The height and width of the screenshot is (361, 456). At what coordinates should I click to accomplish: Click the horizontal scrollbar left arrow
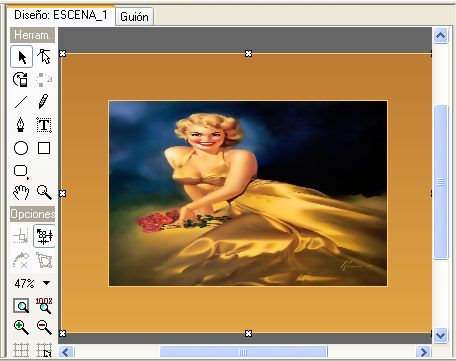[x=66, y=352]
